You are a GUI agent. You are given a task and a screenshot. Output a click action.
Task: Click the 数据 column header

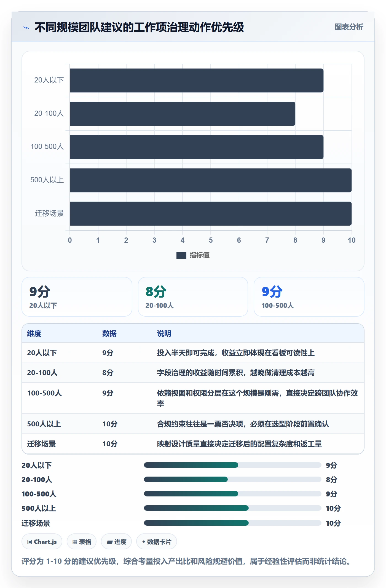click(x=109, y=333)
